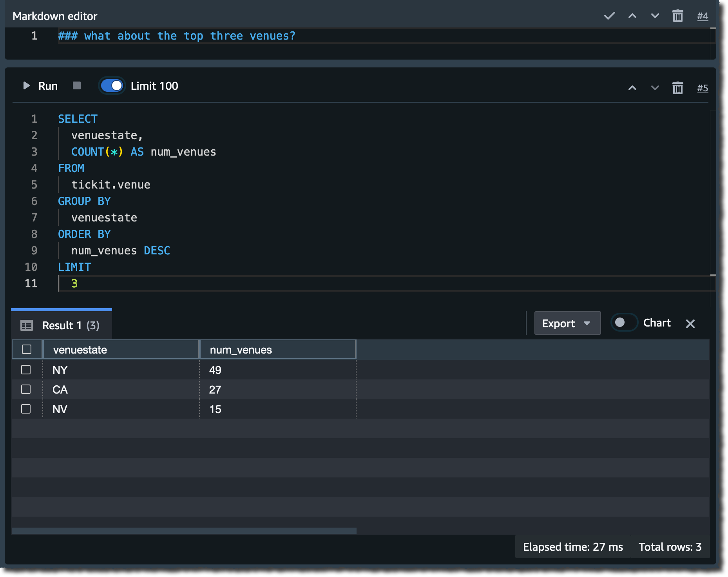This screenshot has width=728, height=577.
Task: Open the #5 cell link
Action: click(x=703, y=88)
